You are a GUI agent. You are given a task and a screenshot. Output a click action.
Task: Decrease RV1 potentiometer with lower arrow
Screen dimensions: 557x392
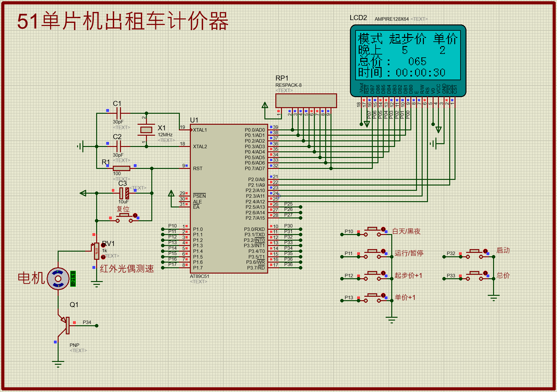103,257
